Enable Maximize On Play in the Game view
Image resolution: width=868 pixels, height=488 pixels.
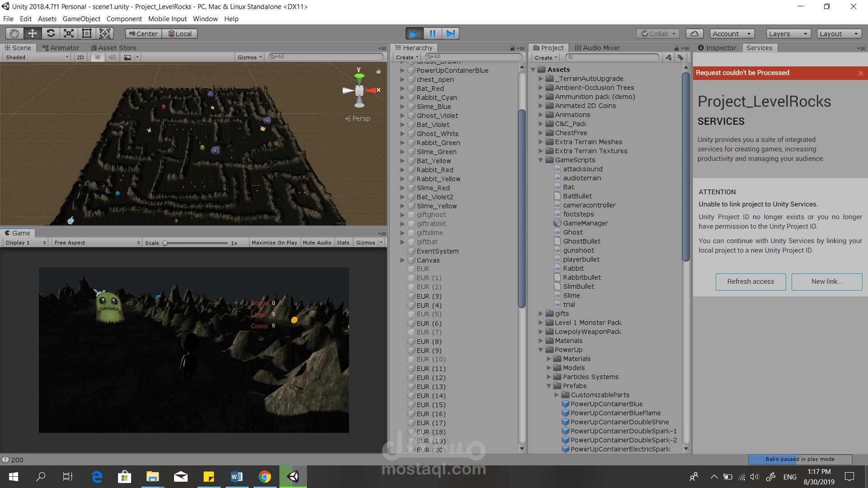(274, 242)
